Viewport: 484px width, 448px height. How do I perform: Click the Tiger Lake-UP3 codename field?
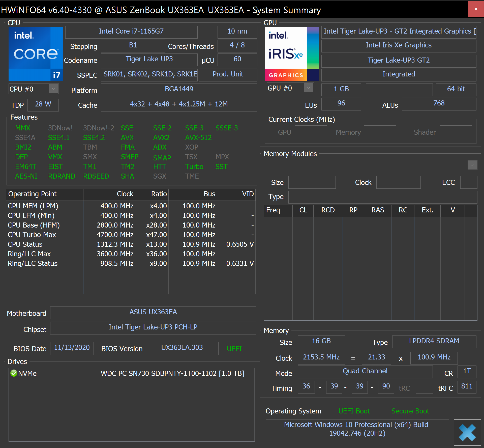(149, 59)
